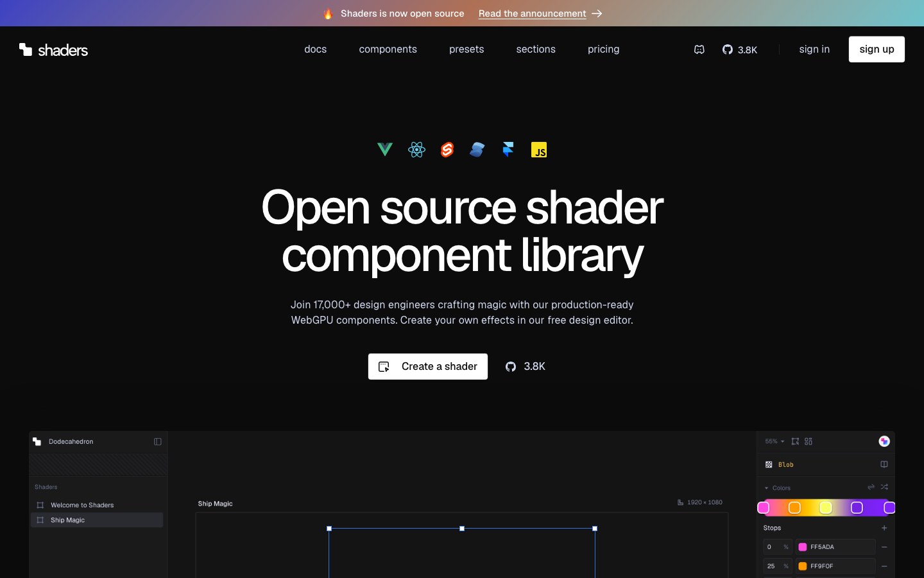Click the React framework icon
The image size is (924, 578).
416,150
